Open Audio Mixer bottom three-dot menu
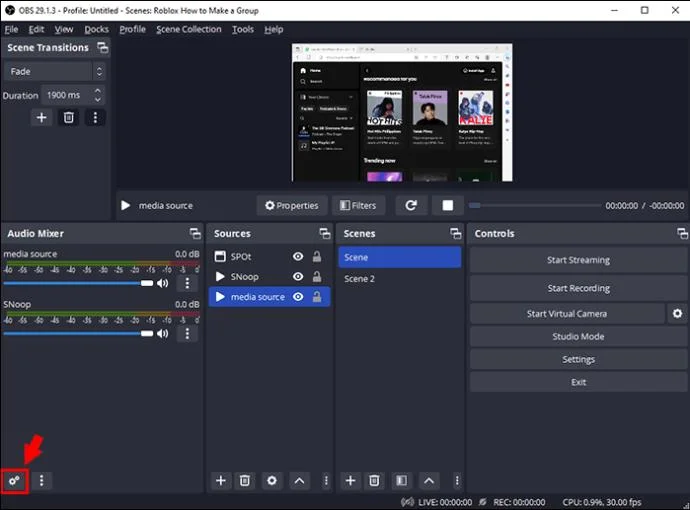The height and width of the screenshot is (510, 690). point(41,480)
